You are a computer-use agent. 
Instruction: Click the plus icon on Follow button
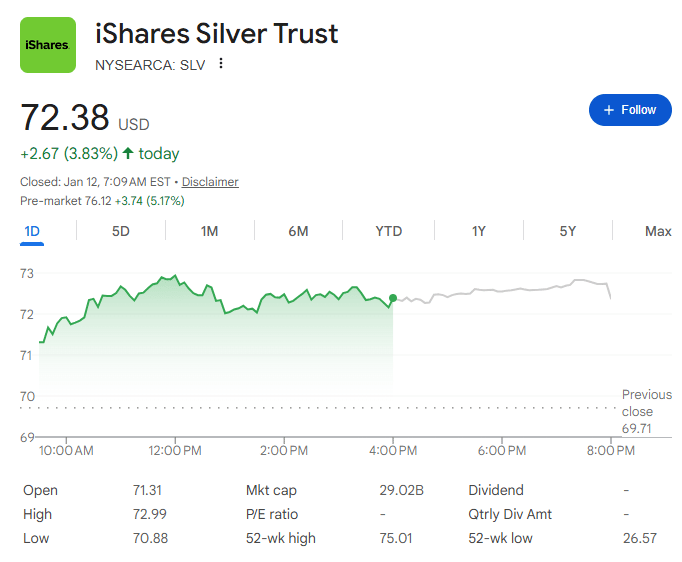point(608,110)
